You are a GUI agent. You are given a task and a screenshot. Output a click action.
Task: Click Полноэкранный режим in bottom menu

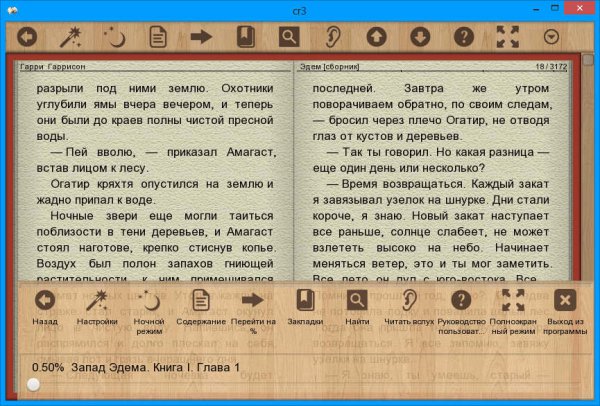(513, 300)
